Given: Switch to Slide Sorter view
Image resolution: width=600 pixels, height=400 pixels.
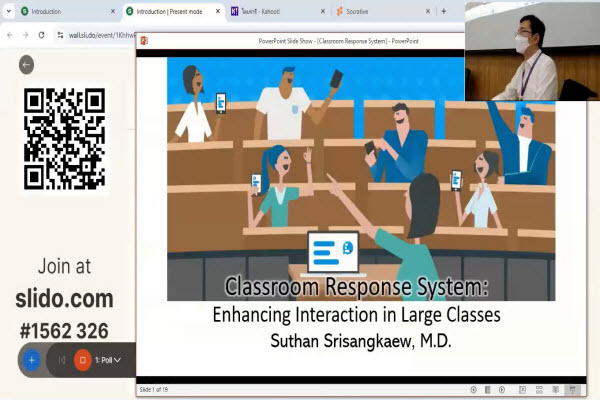Looking at the screenshot, I should 539,390.
